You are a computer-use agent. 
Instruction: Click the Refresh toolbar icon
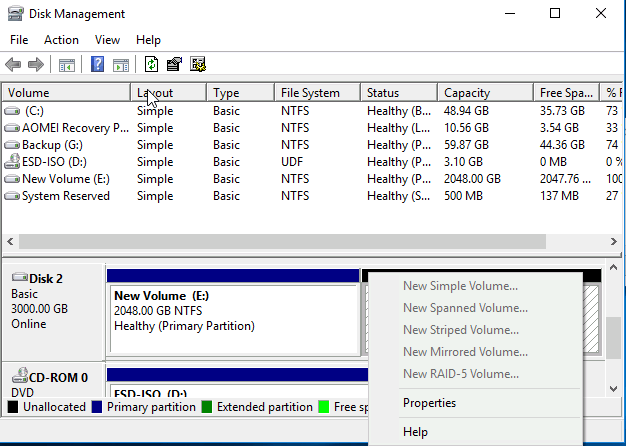pos(151,64)
